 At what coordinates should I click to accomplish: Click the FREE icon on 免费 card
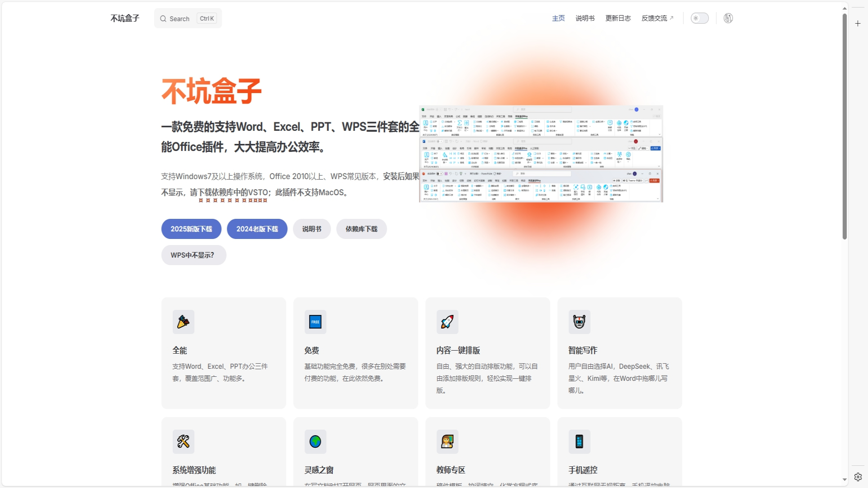click(x=315, y=322)
